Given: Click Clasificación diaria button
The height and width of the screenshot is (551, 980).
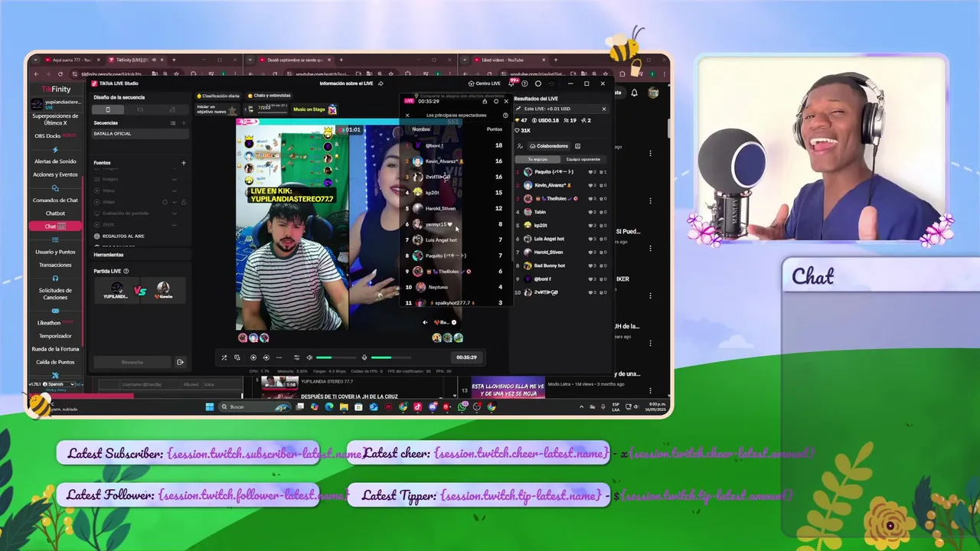Looking at the screenshot, I should [218, 96].
